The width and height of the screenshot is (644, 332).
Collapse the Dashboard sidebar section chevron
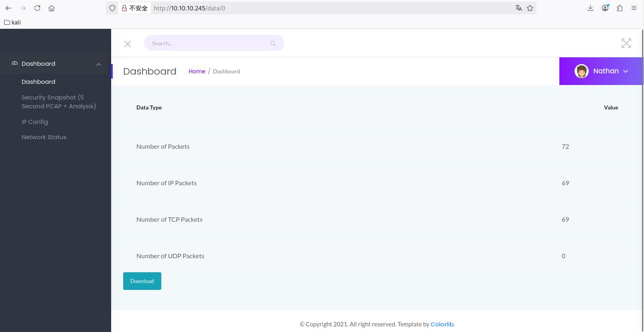coord(98,64)
